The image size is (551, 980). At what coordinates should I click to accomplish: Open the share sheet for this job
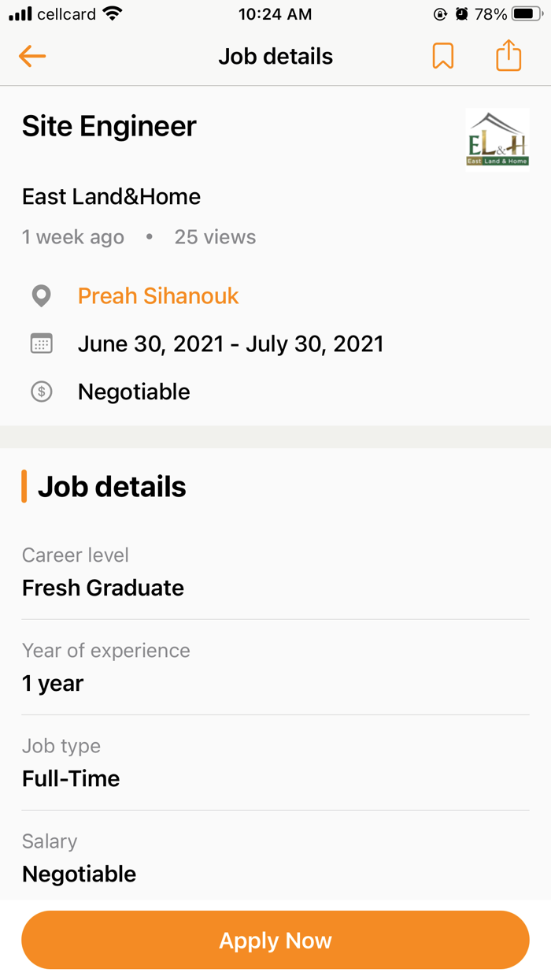tap(508, 55)
